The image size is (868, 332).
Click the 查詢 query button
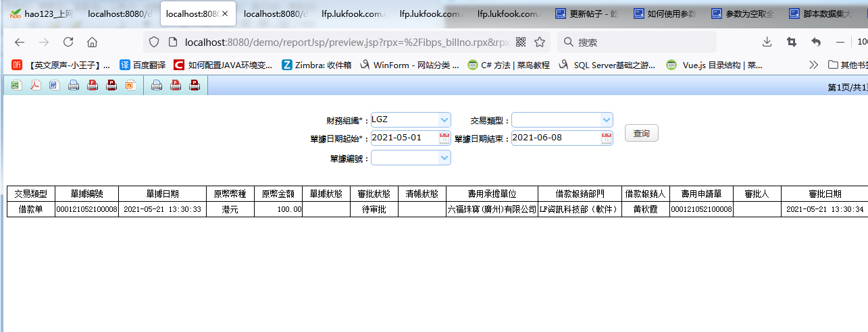tap(642, 134)
